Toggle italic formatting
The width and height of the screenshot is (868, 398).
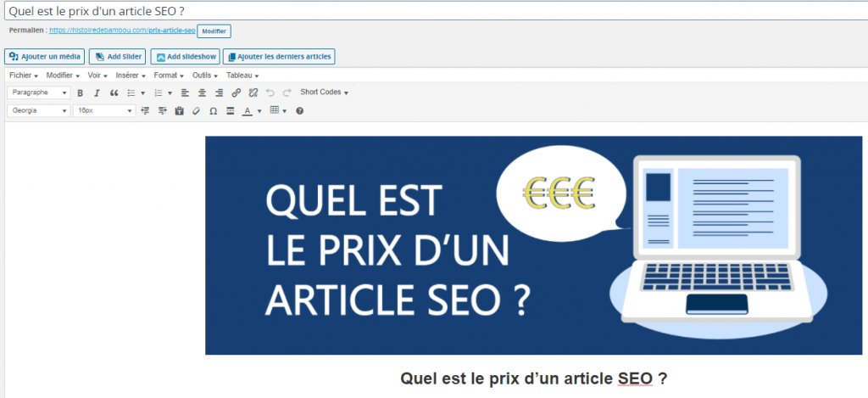[x=97, y=93]
